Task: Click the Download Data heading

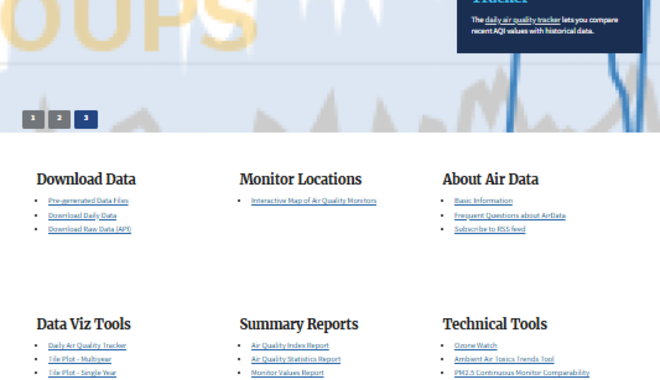Action: point(86,179)
